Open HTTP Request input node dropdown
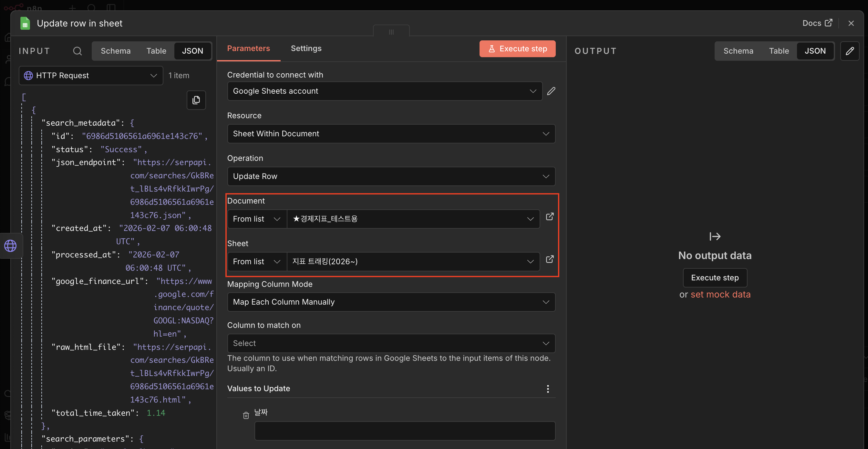Image resolution: width=868 pixels, height=449 pixels. 91,76
